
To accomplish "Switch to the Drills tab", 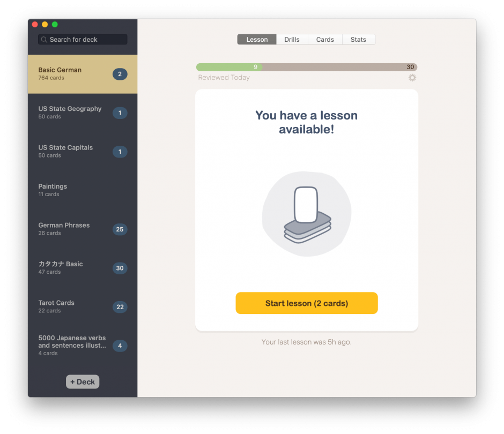I will [292, 40].
